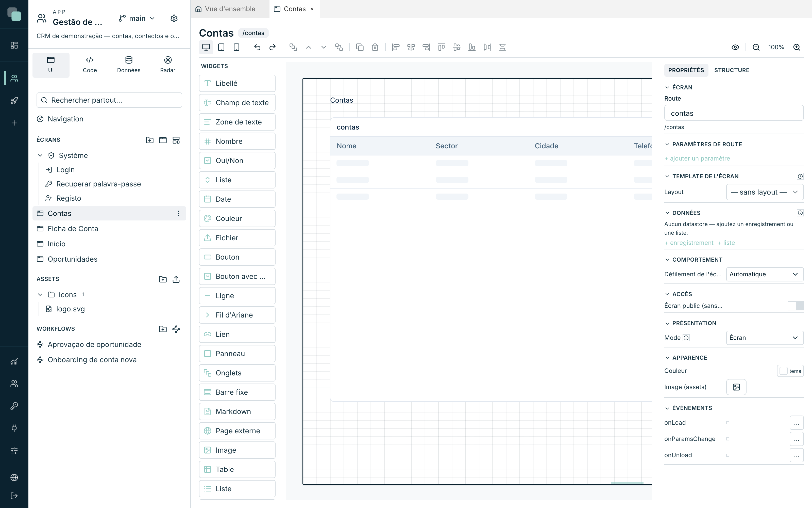This screenshot has width=812, height=508.
Task: Click the logout icon in sidebar
Action: (x=14, y=496)
